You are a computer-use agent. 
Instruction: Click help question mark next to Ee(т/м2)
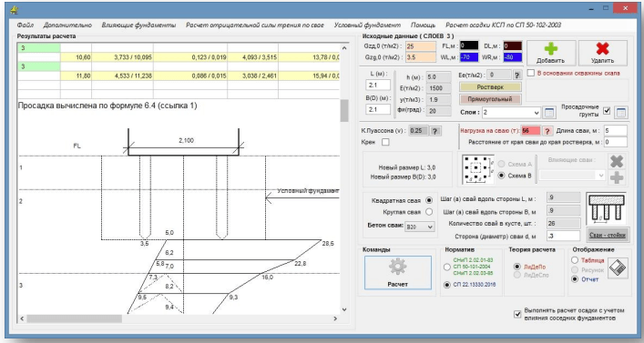[x=517, y=76]
